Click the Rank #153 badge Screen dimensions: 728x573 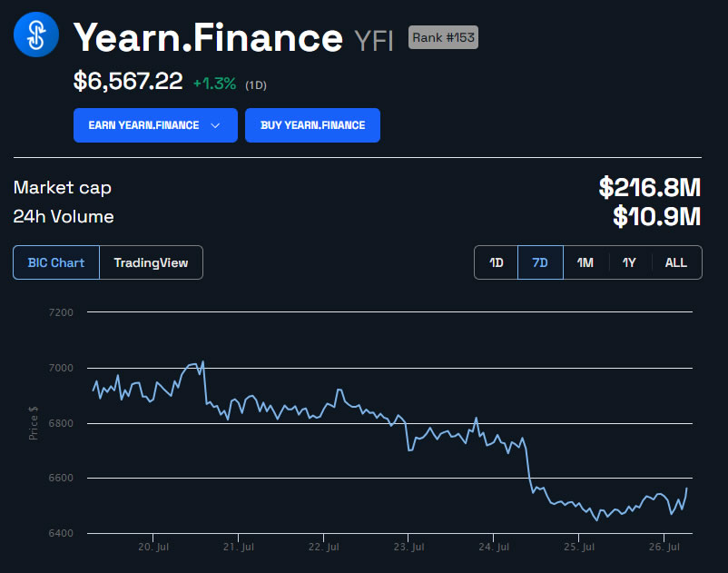443,37
